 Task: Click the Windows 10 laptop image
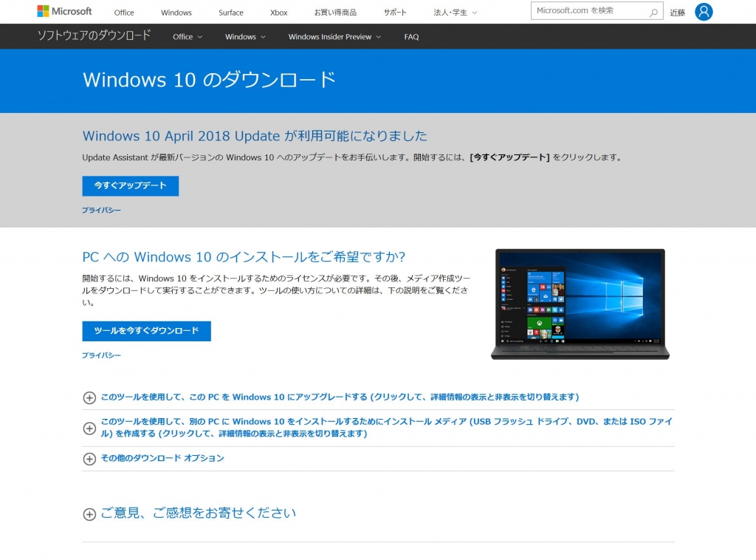580,304
